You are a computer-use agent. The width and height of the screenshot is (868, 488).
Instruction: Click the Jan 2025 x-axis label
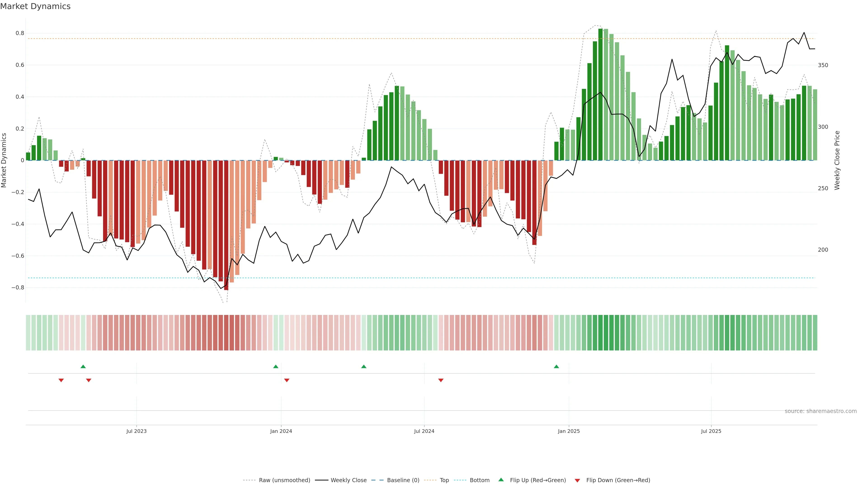coord(569,431)
